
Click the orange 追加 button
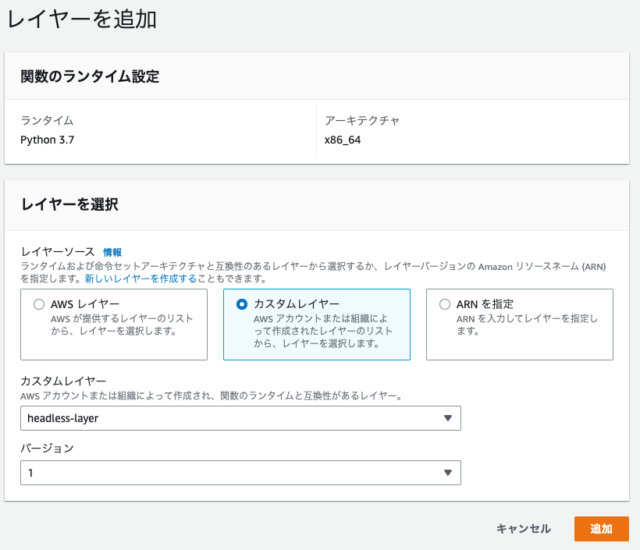(601, 528)
